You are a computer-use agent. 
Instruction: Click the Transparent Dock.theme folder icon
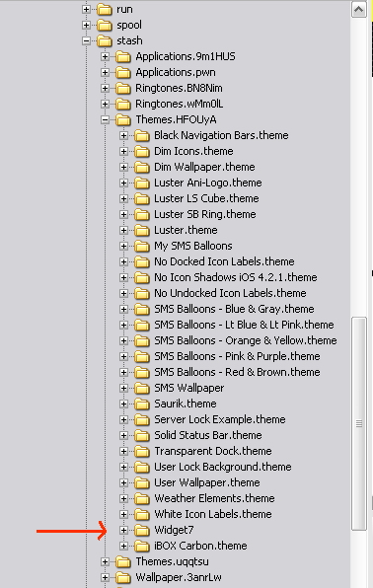pyautogui.click(x=142, y=451)
